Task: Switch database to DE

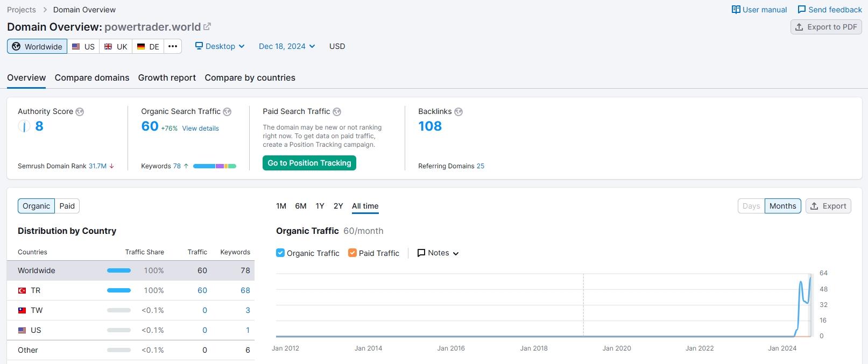Action: point(148,46)
